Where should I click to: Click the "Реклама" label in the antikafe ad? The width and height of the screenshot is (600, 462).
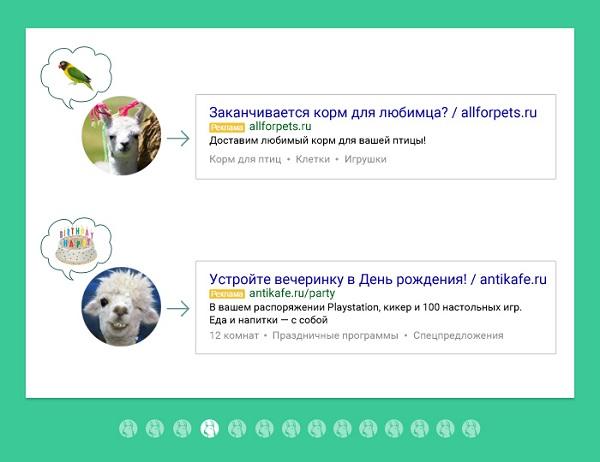(227, 294)
